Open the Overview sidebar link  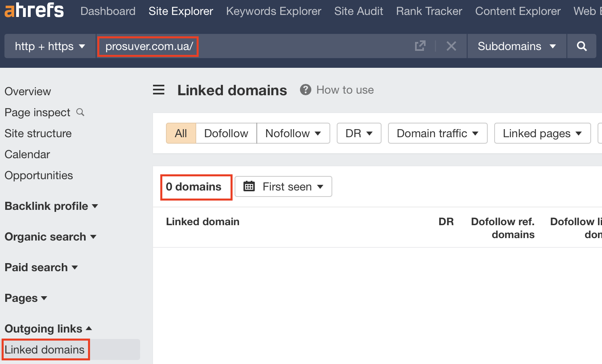tap(28, 92)
